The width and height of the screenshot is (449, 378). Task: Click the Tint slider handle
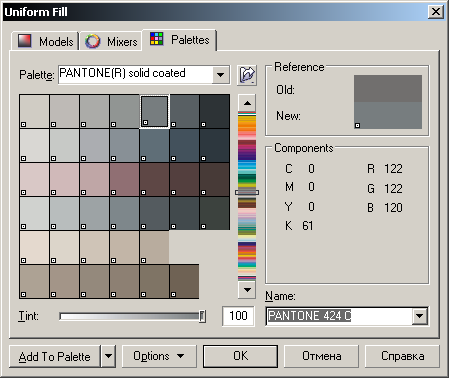pyautogui.click(x=202, y=316)
